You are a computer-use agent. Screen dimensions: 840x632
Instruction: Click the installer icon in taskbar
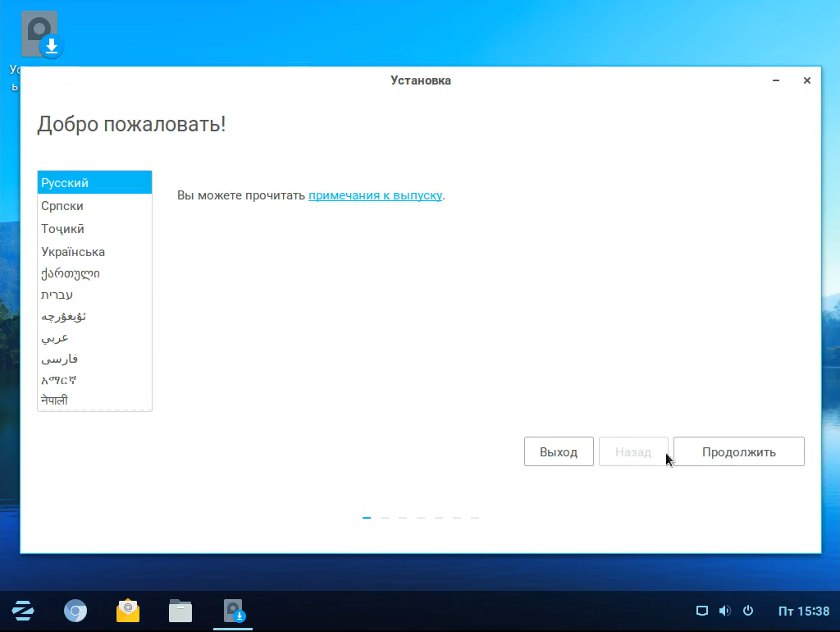pos(235,611)
